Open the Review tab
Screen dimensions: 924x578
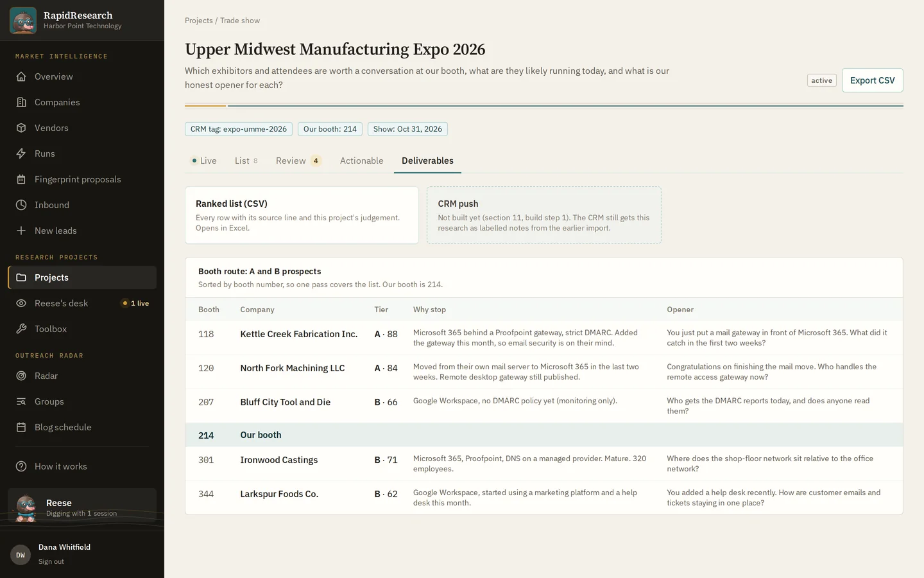pyautogui.click(x=298, y=161)
